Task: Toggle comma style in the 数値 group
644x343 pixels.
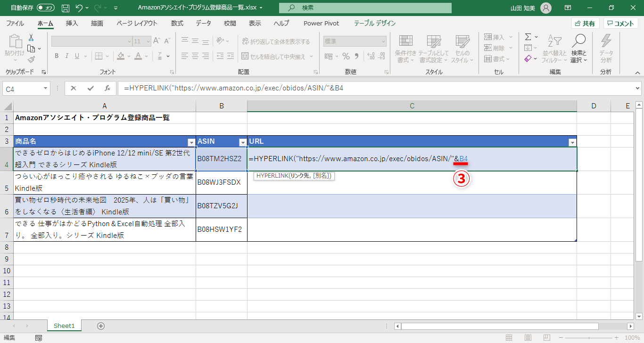Action: [357, 57]
